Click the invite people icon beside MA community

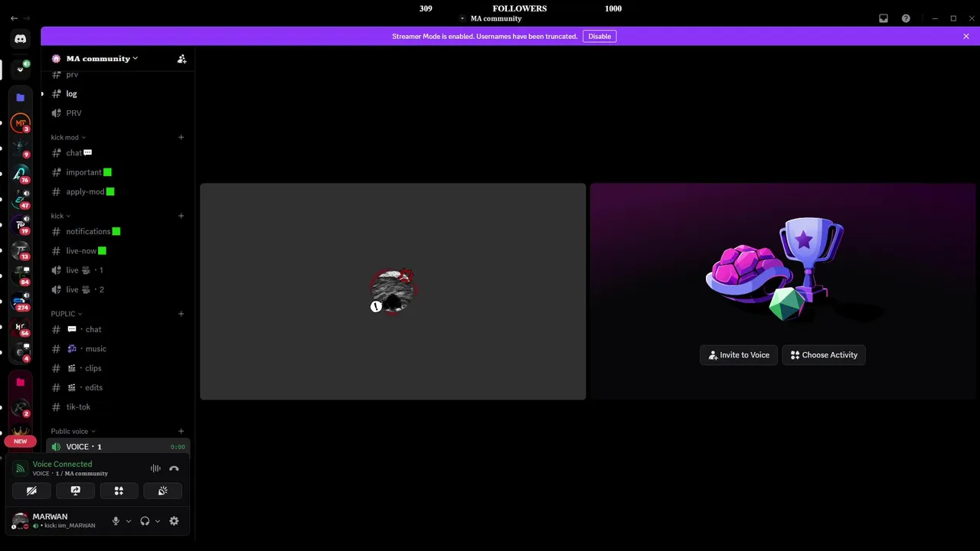coord(181,59)
